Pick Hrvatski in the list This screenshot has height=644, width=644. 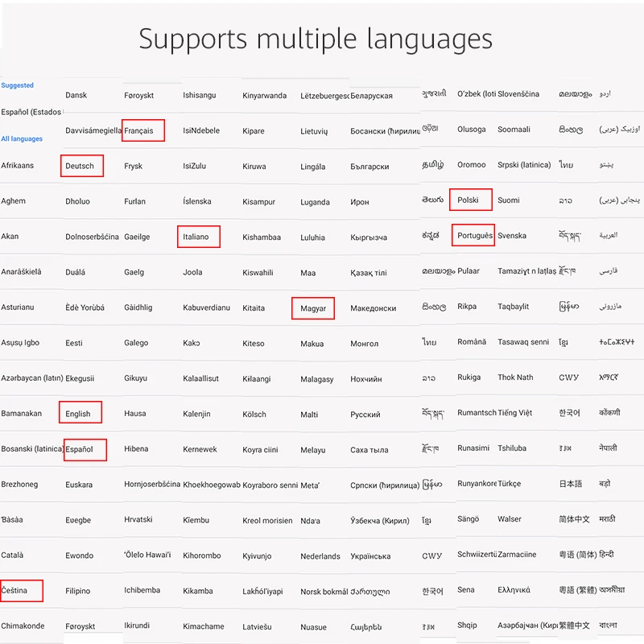138,519
